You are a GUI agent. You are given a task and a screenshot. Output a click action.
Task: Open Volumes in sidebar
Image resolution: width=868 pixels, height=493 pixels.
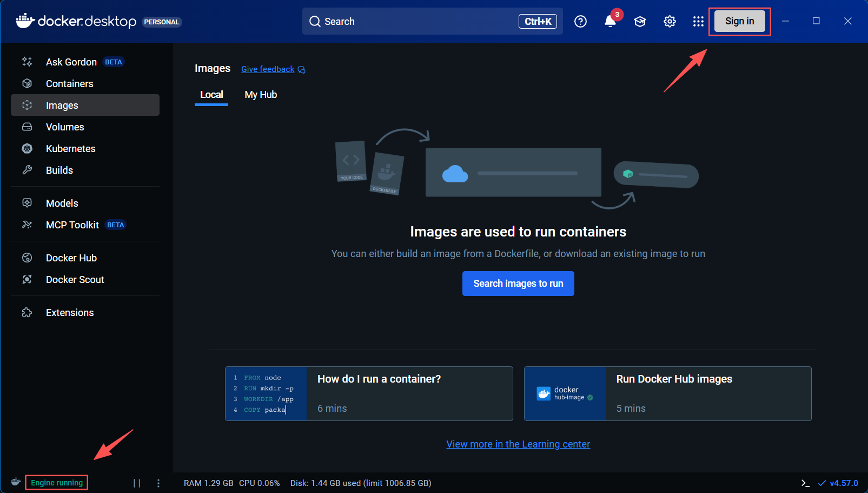tap(85, 127)
